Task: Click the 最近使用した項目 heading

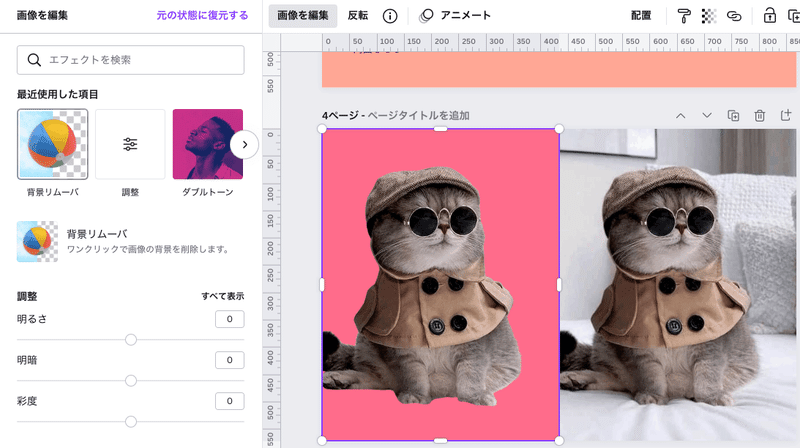Action: pyautogui.click(x=58, y=94)
